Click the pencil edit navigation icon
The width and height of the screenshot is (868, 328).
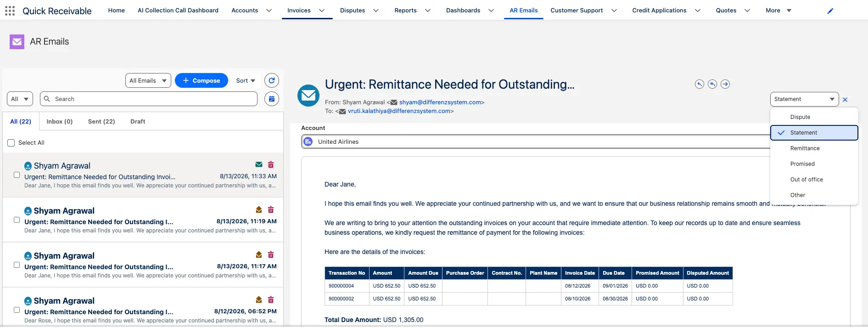coord(830,11)
